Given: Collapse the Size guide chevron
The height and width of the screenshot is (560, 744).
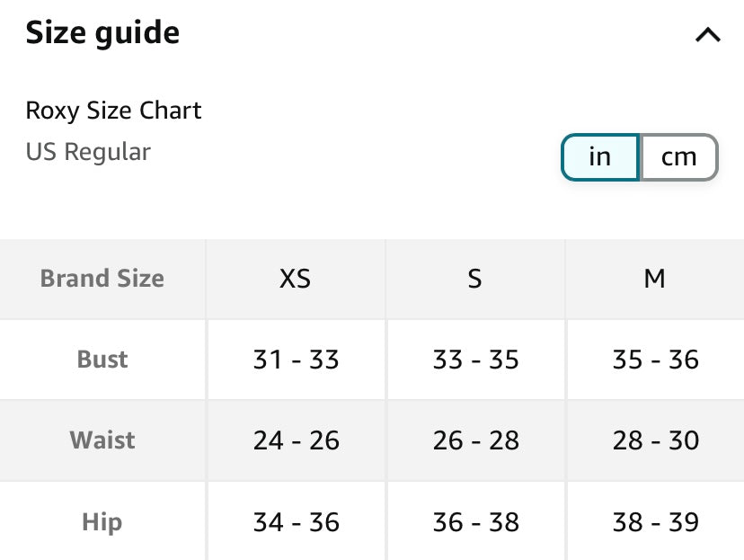Looking at the screenshot, I should 707,35.
